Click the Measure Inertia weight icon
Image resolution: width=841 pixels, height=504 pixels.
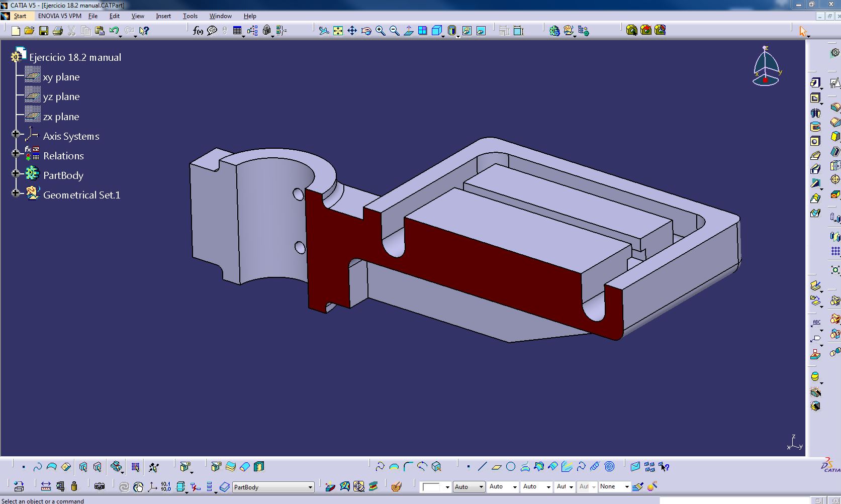[x=74, y=486]
